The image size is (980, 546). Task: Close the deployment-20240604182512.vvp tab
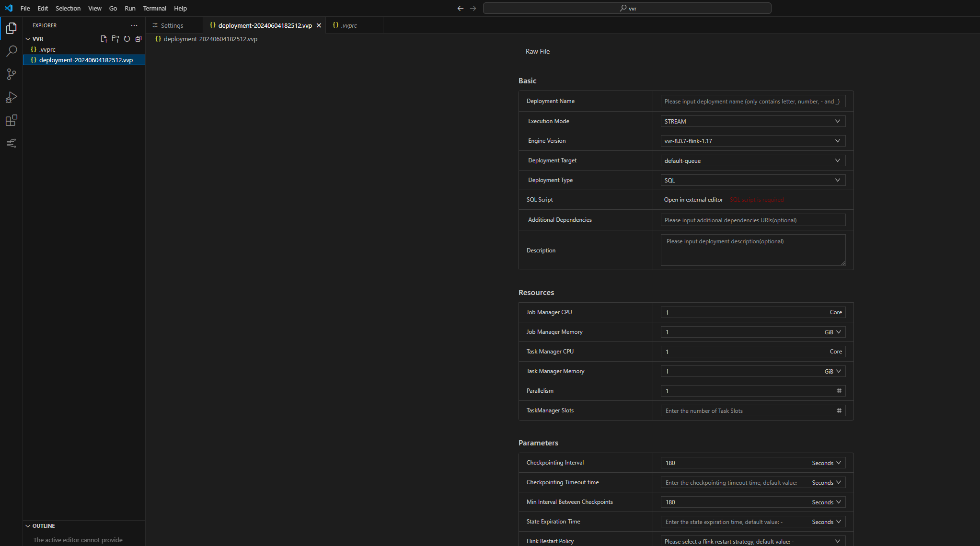point(319,25)
